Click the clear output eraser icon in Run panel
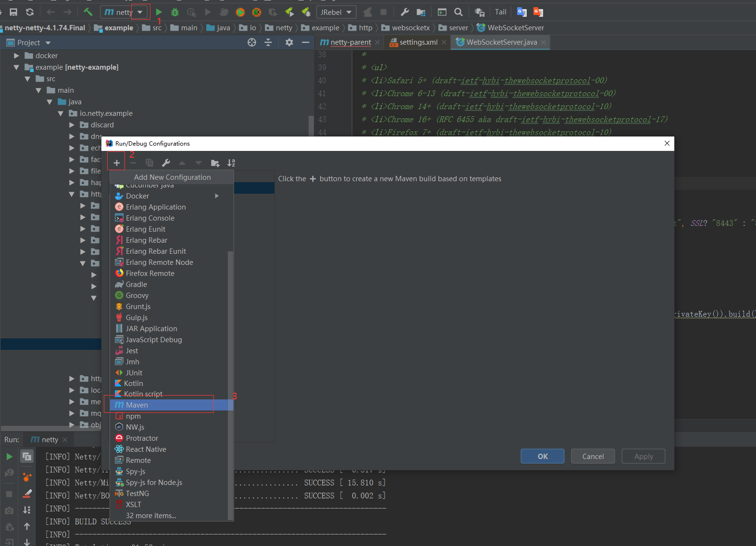756x546 pixels. click(x=27, y=494)
